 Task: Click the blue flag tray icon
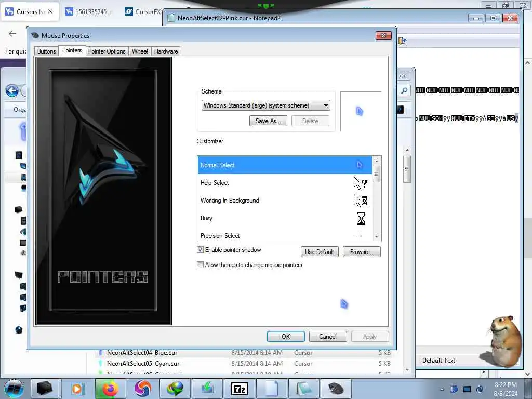454,389
